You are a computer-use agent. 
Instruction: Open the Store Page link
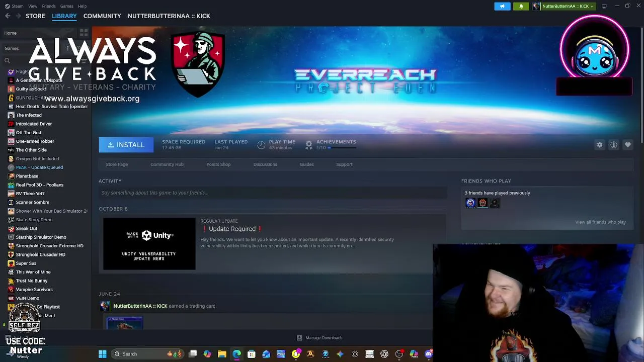117,164
